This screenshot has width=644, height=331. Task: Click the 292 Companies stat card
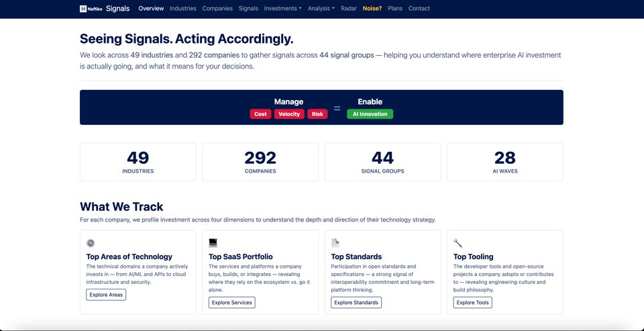point(260,162)
